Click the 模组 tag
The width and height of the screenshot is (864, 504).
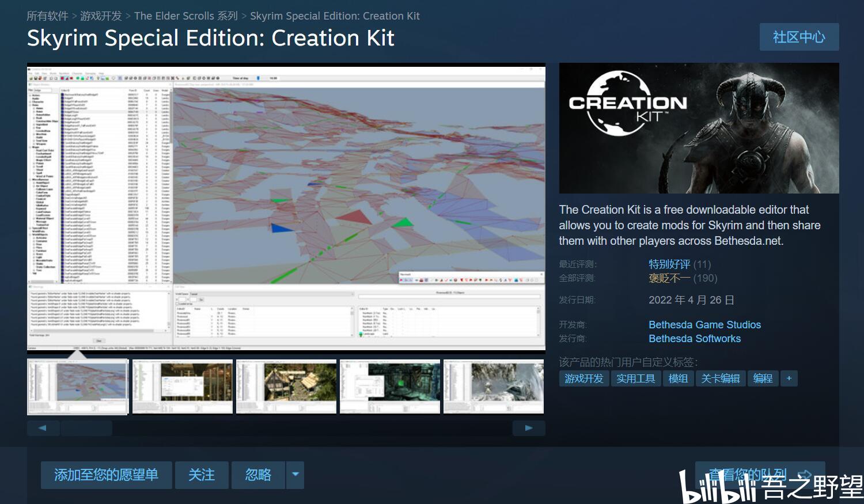678,378
